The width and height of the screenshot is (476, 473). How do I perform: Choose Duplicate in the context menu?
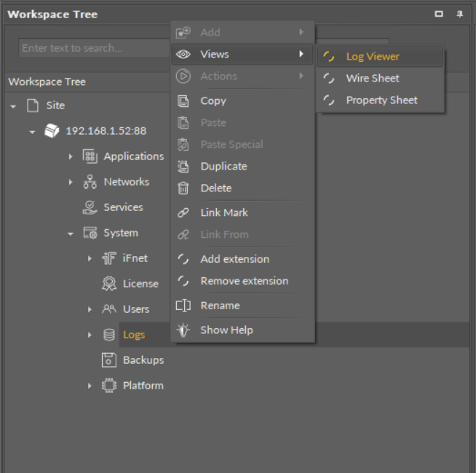223,167
